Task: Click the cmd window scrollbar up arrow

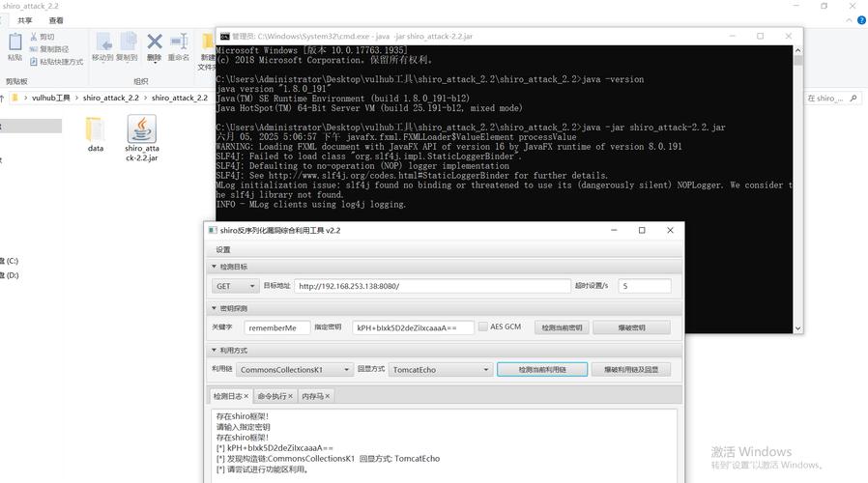Action: [797, 50]
